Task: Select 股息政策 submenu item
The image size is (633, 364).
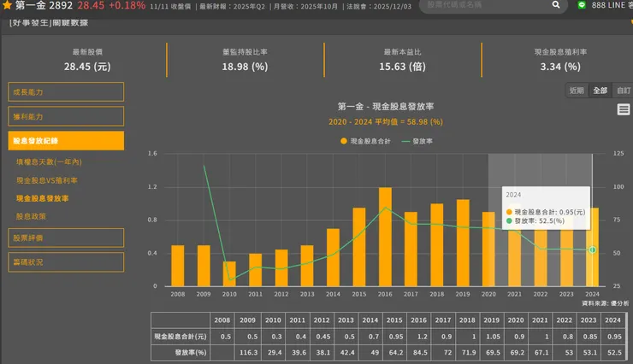Action: [x=31, y=216]
